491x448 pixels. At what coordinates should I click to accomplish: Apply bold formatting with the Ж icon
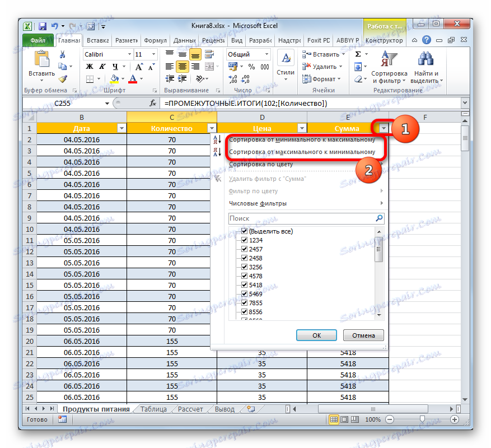pyautogui.click(x=89, y=67)
